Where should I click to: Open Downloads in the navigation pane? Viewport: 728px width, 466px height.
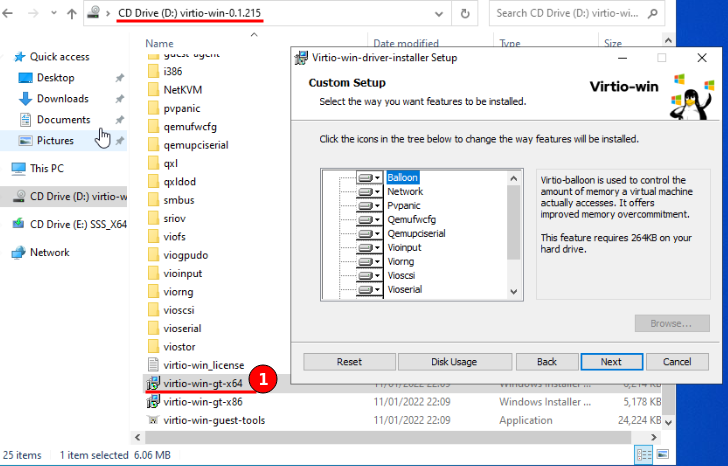pos(63,98)
